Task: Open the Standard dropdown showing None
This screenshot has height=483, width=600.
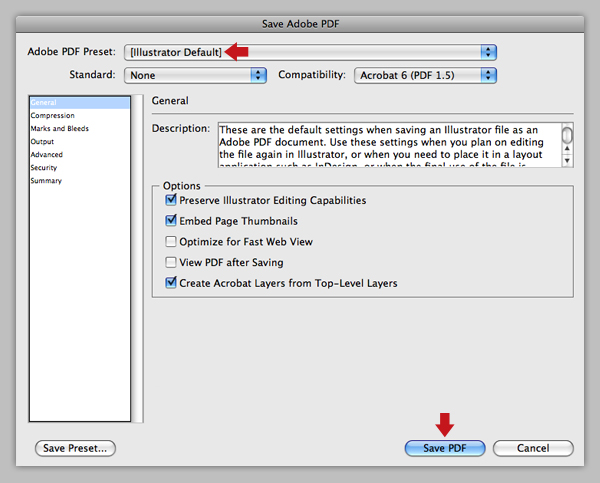Action: 195,75
